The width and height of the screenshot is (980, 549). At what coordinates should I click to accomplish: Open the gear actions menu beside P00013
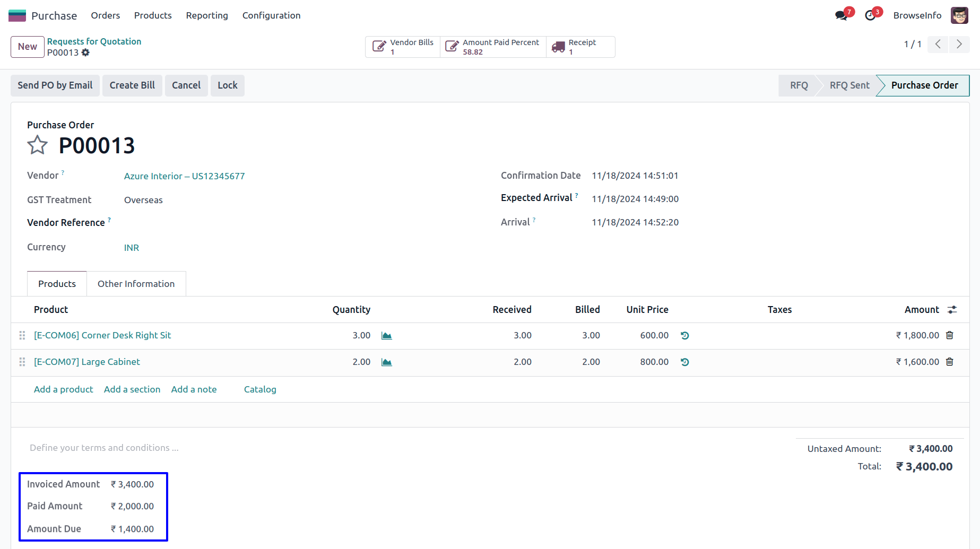pos(85,53)
